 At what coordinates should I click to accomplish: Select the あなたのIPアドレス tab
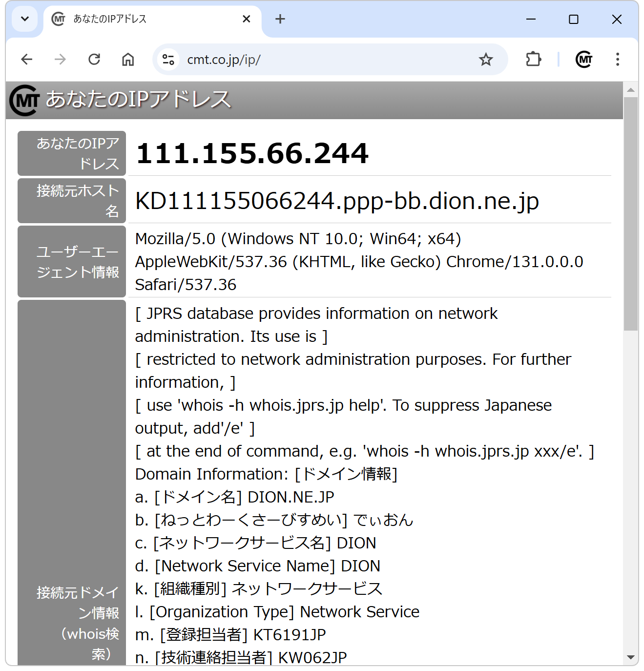pos(152,20)
